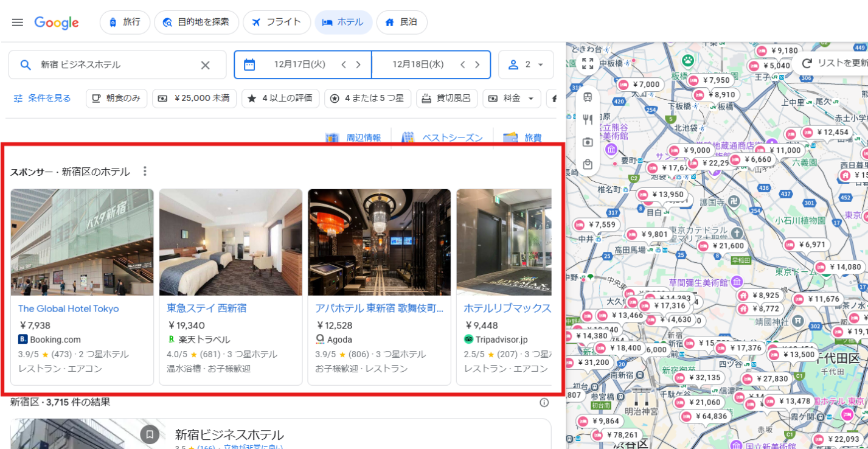Switch to the フライト tab
This screenshot has height=449, width=868.
coord(277,22)
